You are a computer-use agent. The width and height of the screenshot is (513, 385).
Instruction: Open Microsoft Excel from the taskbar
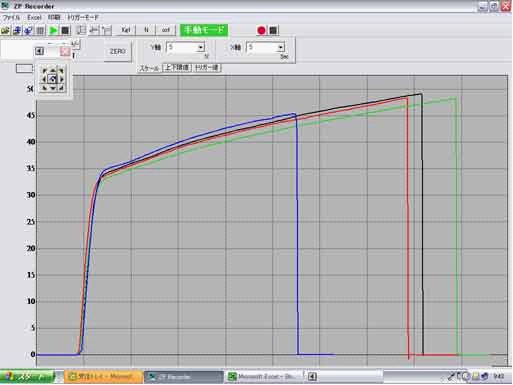tap(263, 377)
